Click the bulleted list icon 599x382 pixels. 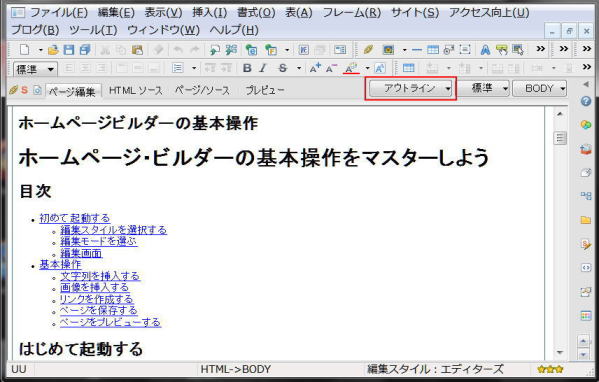tap(178, 68)
